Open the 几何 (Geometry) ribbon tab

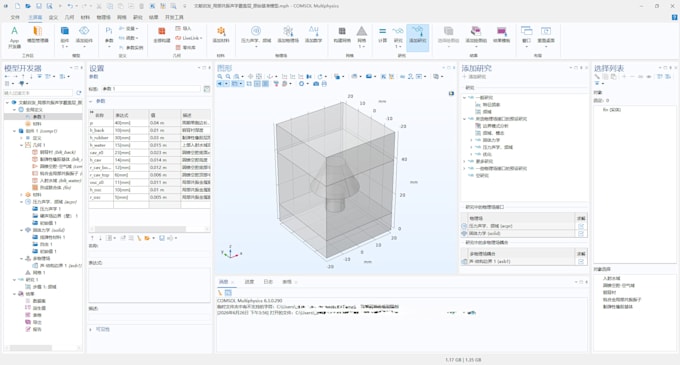[x=69, y=17]
